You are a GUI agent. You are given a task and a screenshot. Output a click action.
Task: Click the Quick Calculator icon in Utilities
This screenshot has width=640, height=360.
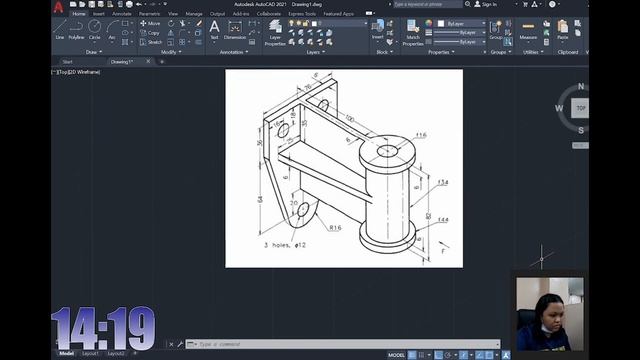[547, 42]
